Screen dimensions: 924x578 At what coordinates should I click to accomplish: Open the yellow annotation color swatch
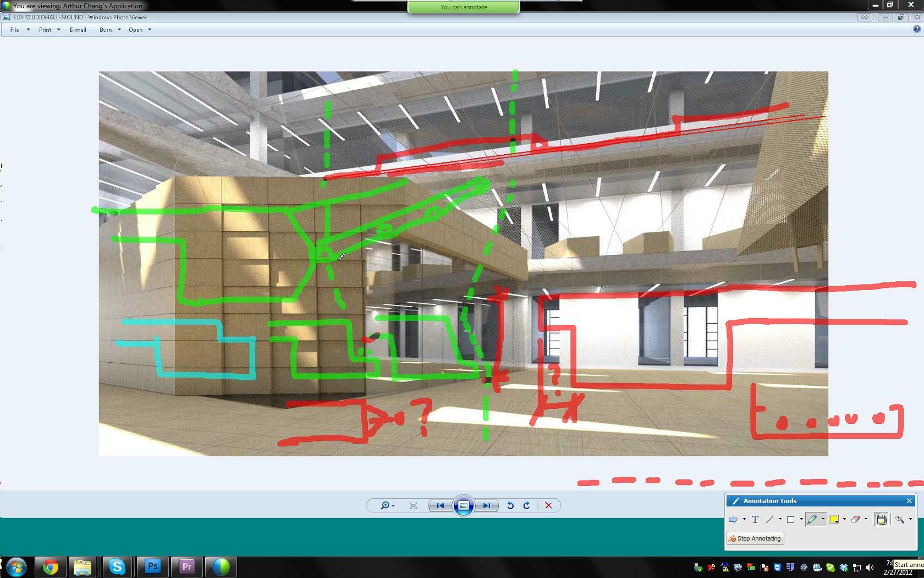tap(834, 519)
